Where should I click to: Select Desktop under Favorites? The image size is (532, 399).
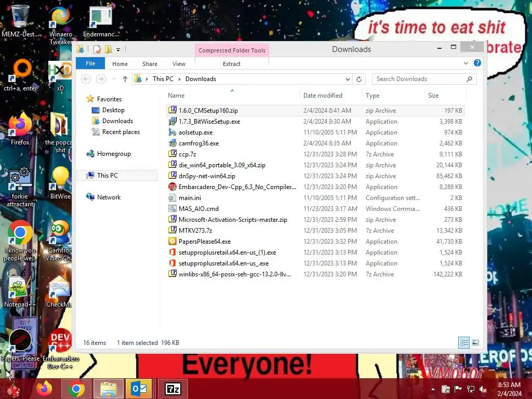[113, 110]
